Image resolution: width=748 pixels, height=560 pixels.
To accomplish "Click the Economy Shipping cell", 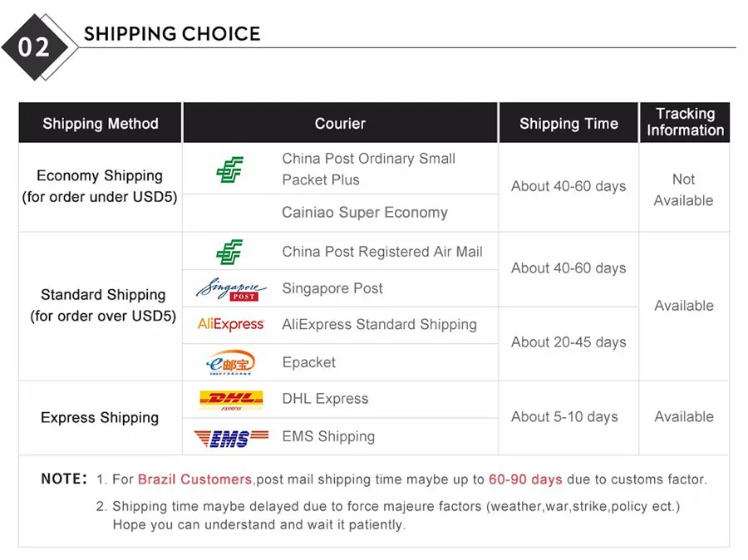I will pos(101,187).
